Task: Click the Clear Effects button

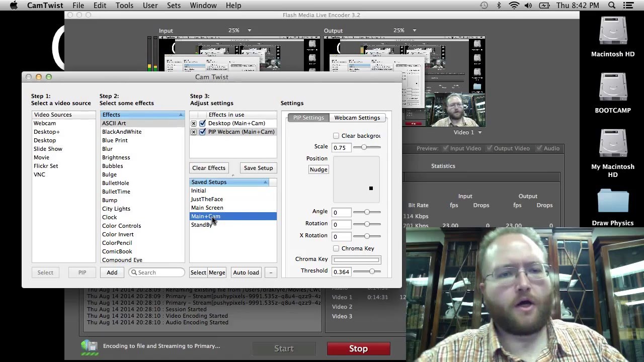Action: (x=209, y=168)
